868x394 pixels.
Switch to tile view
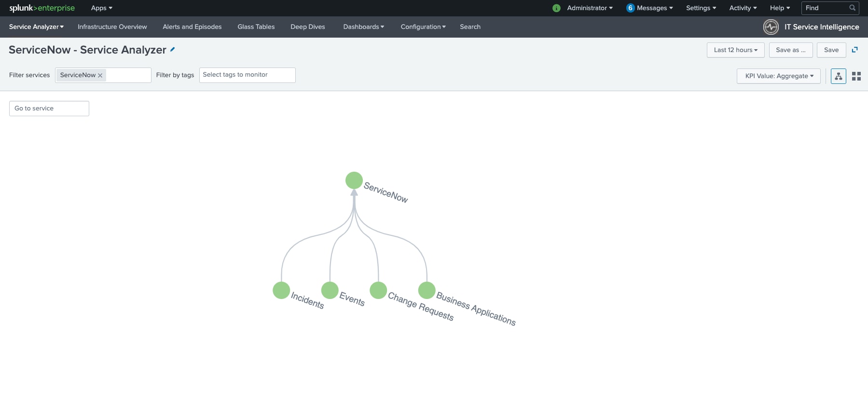(x=856, y=76)
